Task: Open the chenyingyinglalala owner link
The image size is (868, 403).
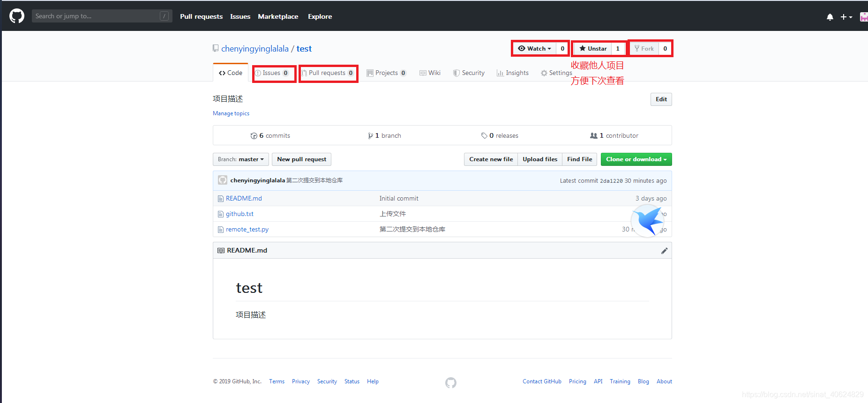Action: pyautogui.click(x=255, y=49)
